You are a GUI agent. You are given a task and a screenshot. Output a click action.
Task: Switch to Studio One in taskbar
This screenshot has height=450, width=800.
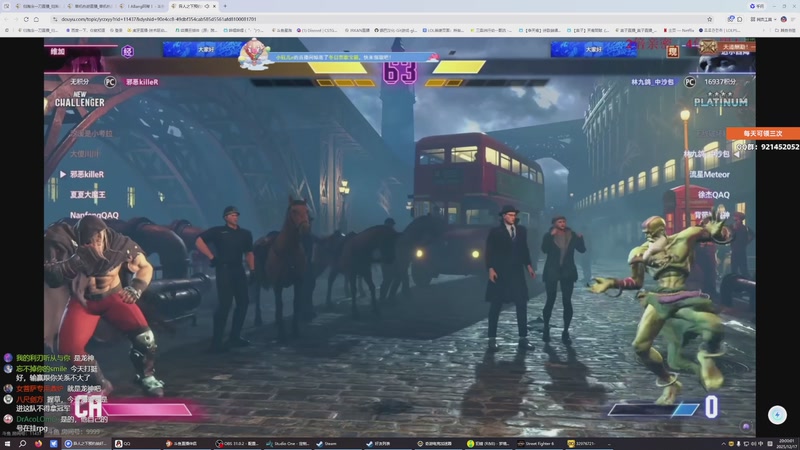coord(287,444)
